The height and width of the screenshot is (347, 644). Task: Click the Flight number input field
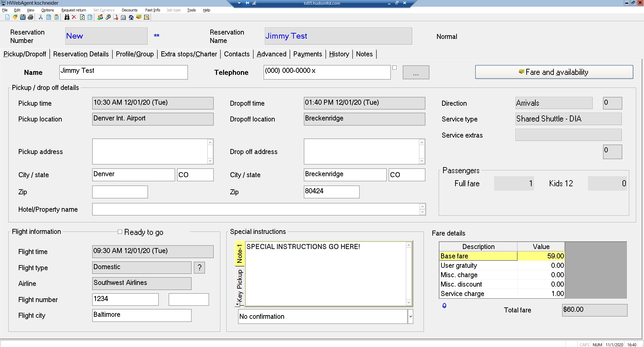[125, 299]
